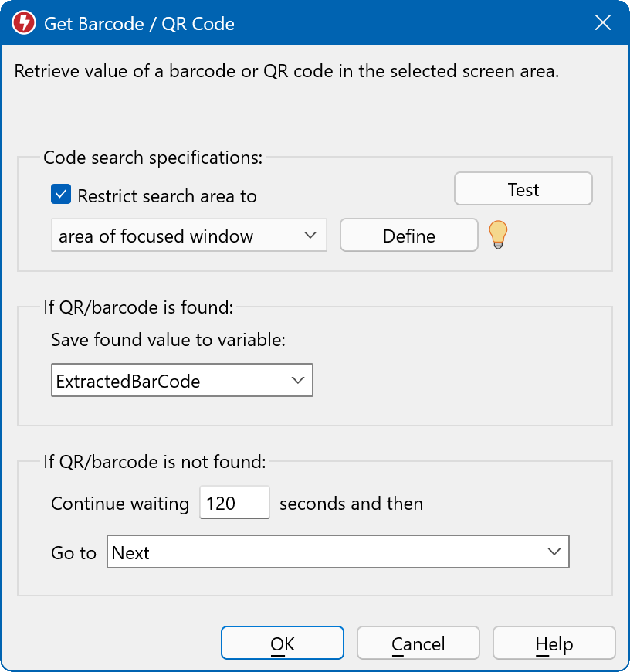Cancel the Get Barcode dialog

coord(418,642)
